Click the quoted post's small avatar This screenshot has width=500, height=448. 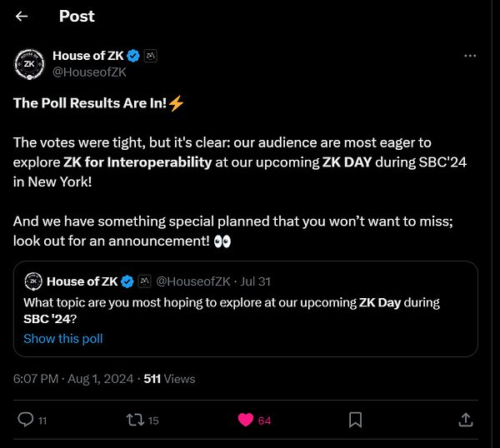[x=33, y=281]
